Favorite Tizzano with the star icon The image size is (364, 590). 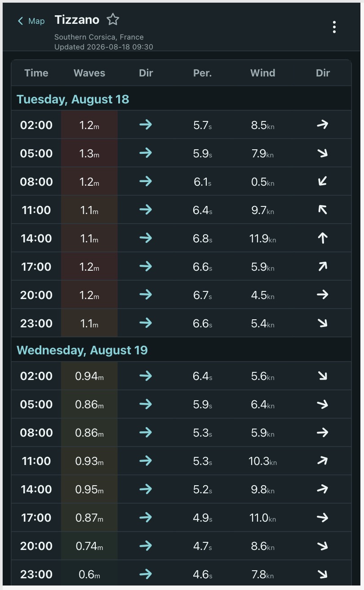[113, 19]
